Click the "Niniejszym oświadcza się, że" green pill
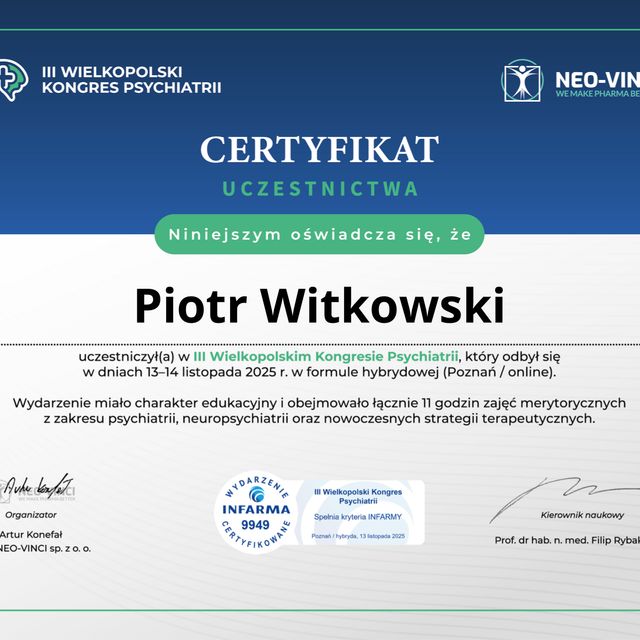The image size is (640, 640). tap(320, 234)
